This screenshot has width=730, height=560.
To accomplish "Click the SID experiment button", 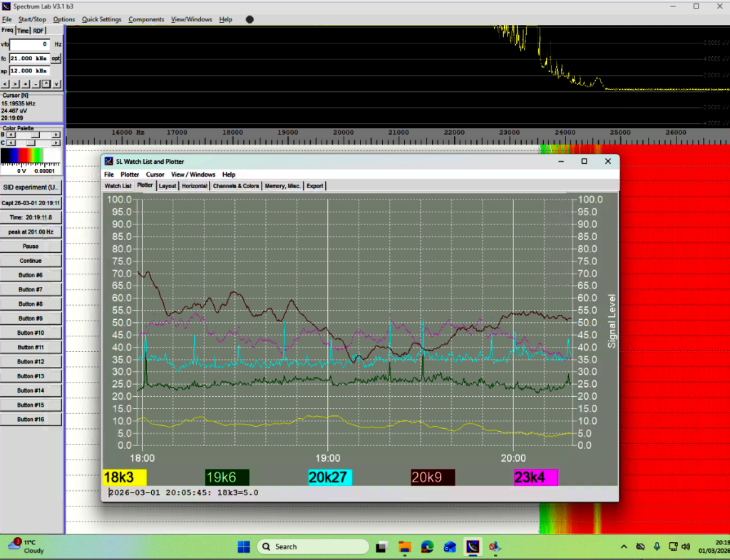I will (x=31, y=187).
